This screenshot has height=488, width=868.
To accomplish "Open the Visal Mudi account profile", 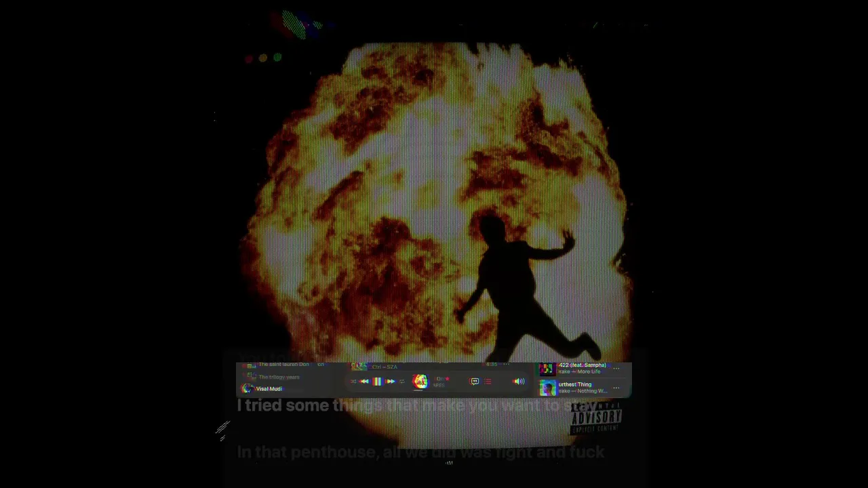I will coord(262,389).
